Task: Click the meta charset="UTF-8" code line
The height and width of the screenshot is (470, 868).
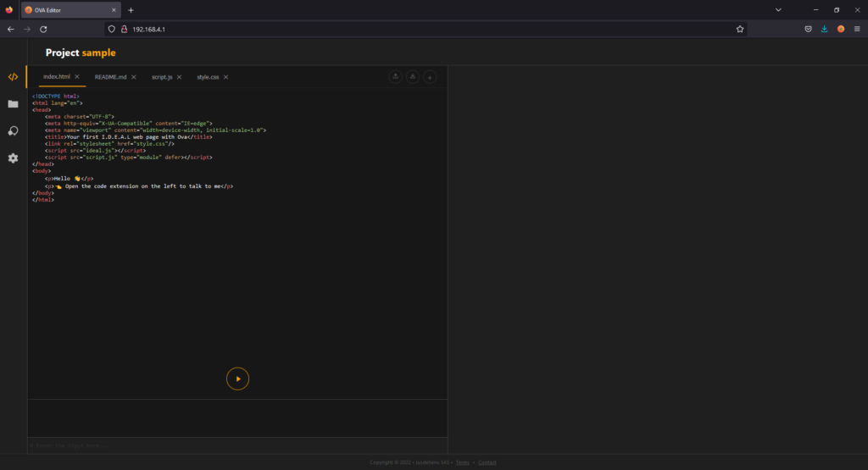Action: click(x=80, y=117)
